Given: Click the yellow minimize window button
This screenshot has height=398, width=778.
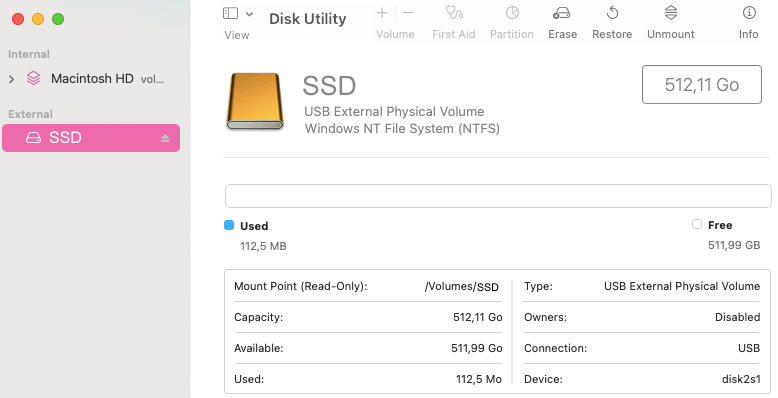Looking at the screenshot, I should 38,19.
